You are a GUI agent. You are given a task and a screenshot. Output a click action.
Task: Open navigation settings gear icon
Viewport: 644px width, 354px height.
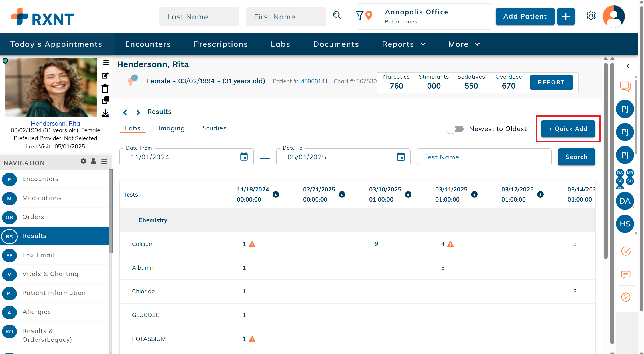[x=83, y=161]
